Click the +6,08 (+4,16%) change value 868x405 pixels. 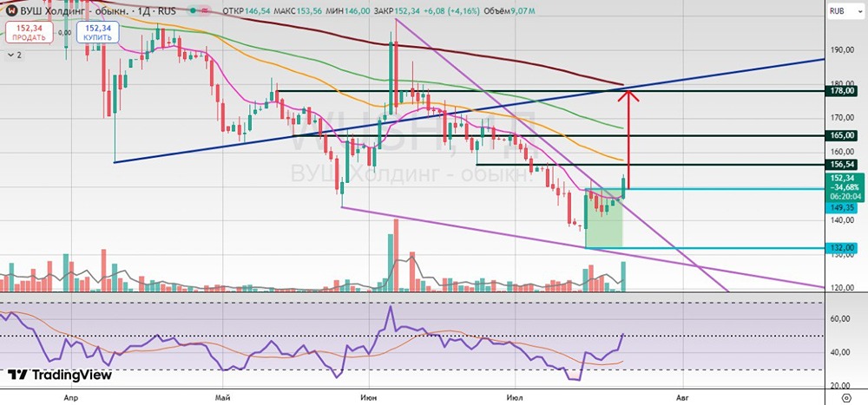[x=451, y=11]
